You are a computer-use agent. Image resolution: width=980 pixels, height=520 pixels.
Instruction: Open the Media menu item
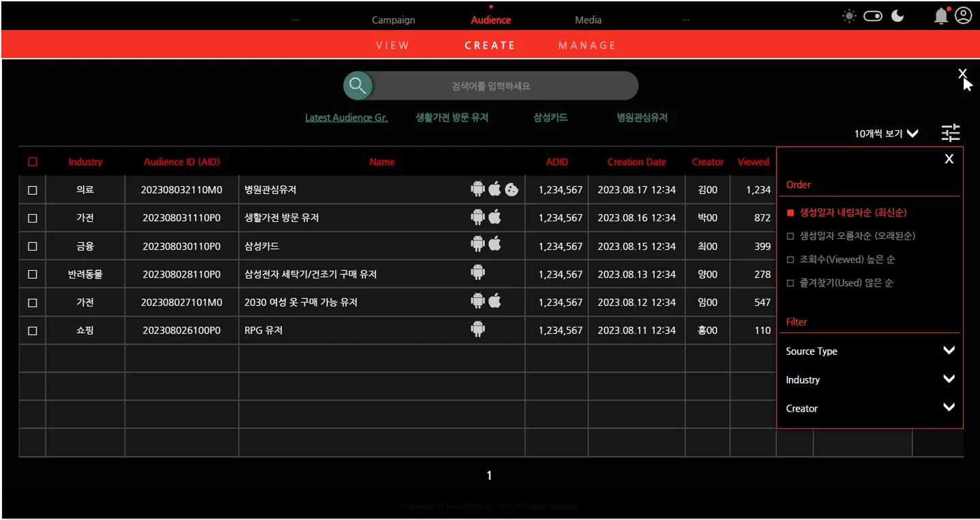[588, 20]
